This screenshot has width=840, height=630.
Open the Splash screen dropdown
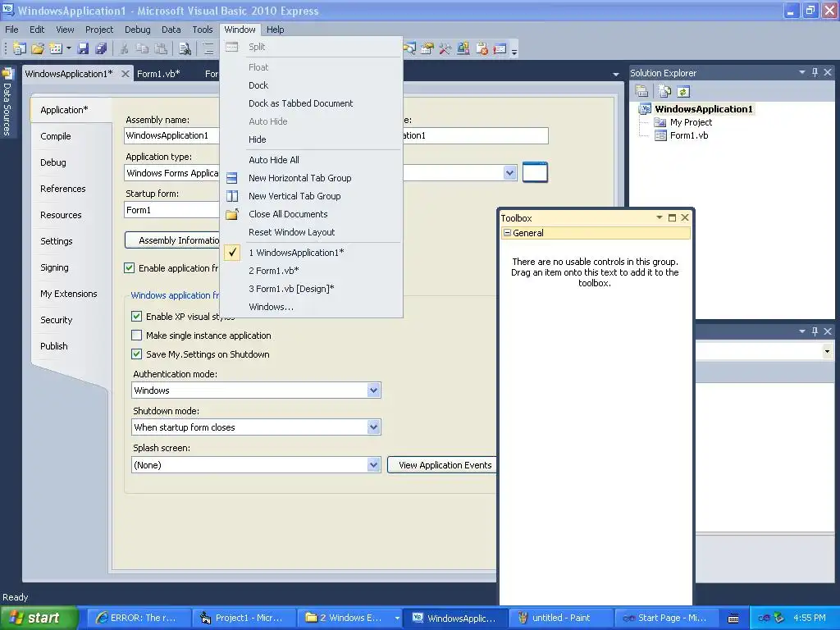point(374,465)
